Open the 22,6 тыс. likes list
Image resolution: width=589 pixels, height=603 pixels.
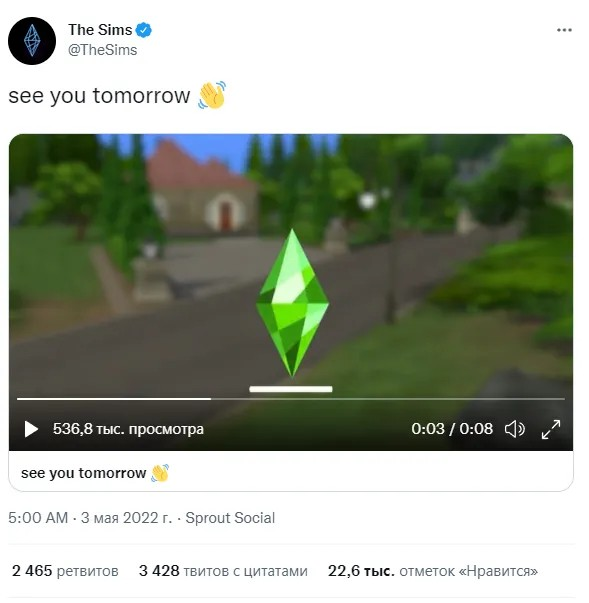(x=433, y=571)
